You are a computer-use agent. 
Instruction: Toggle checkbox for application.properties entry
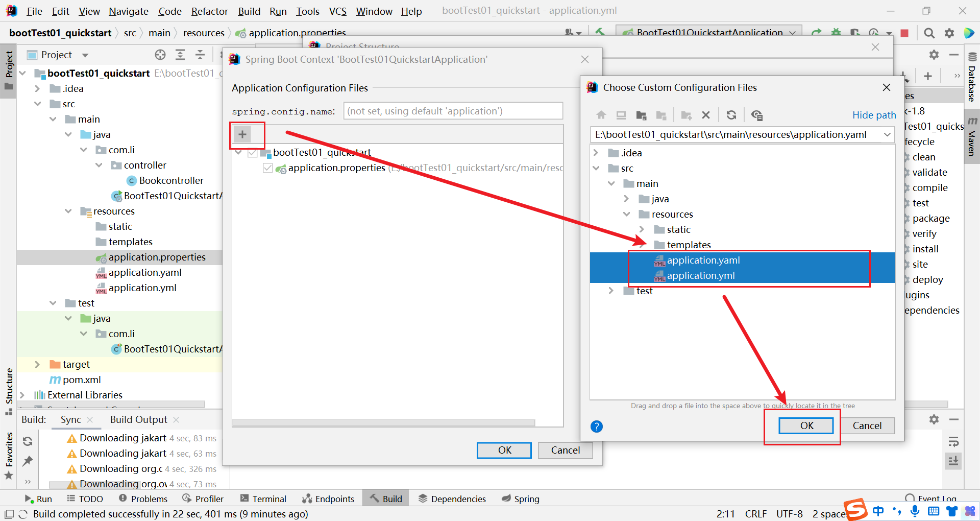267,168
